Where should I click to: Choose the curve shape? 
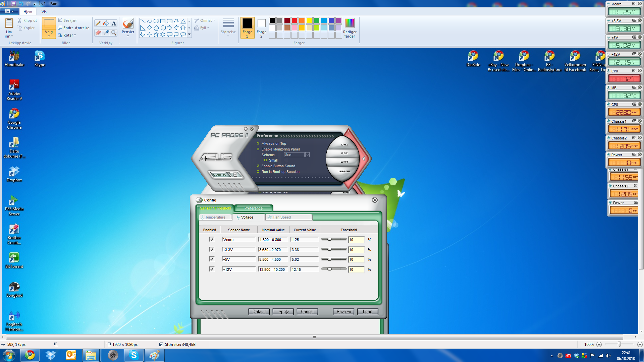(149, 21)
